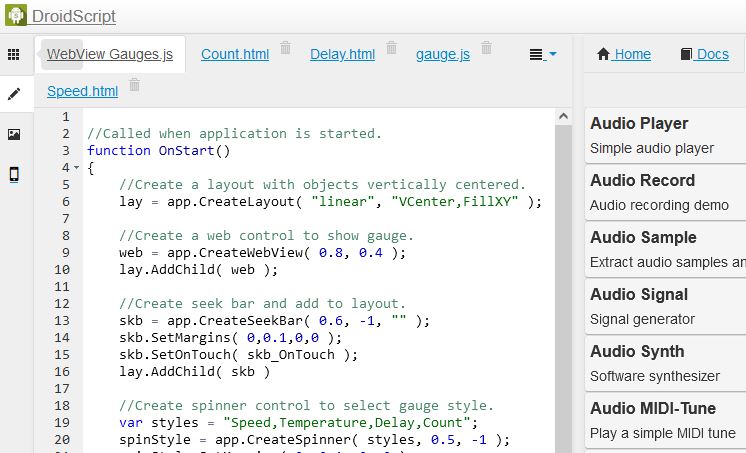Screen dimensions: 746x453
Task: Click the DroidScript Android logo icon
Action: [x=16, y=15]
